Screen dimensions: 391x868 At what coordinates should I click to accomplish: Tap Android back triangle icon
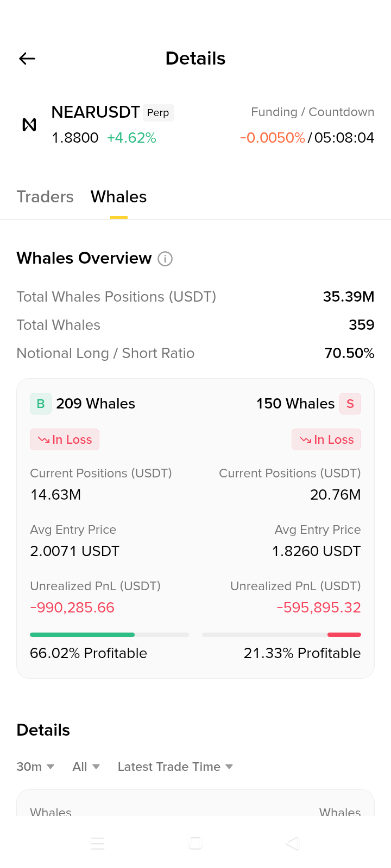[x=293, y=843]
